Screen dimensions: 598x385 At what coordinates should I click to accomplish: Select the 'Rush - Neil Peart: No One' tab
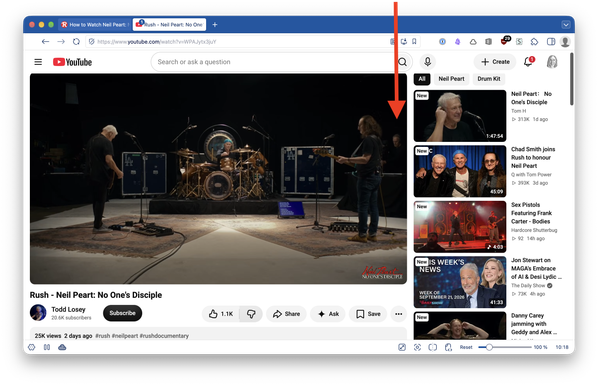[x=169, y=24]
